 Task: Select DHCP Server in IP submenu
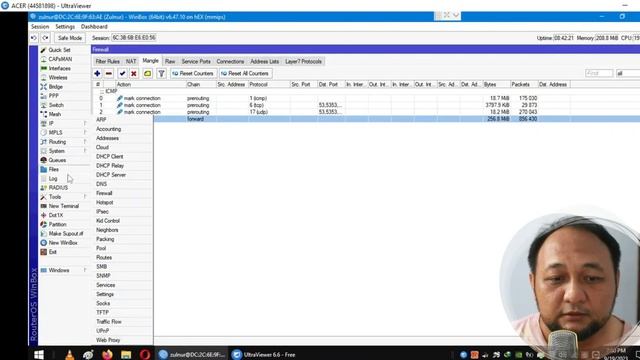point(111,175)
